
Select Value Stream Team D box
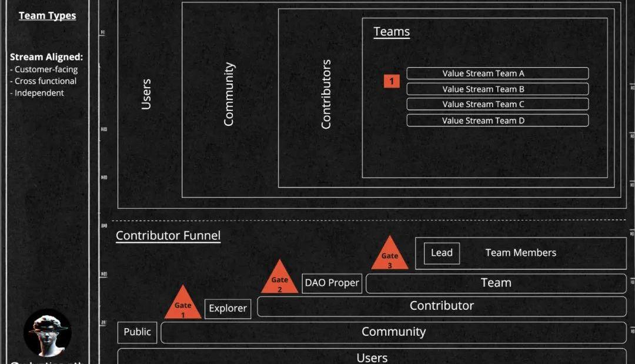click(497, 121)
